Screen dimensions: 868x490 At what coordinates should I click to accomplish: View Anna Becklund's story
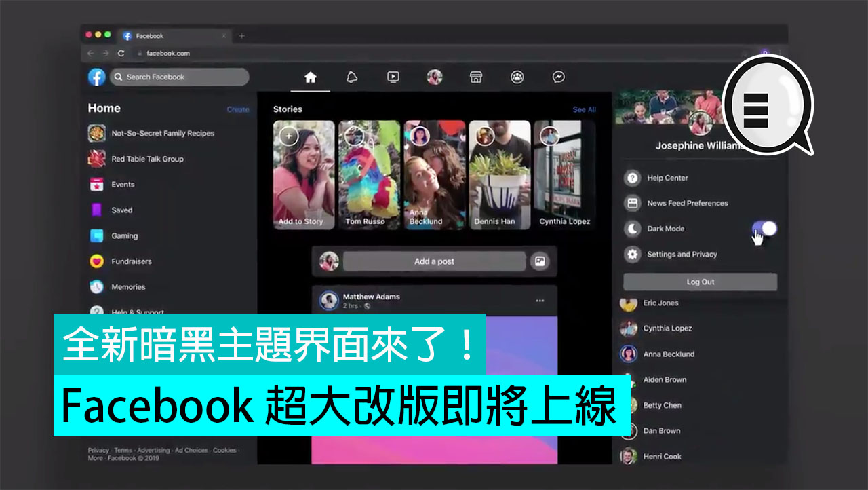click(x=435, y=175)
